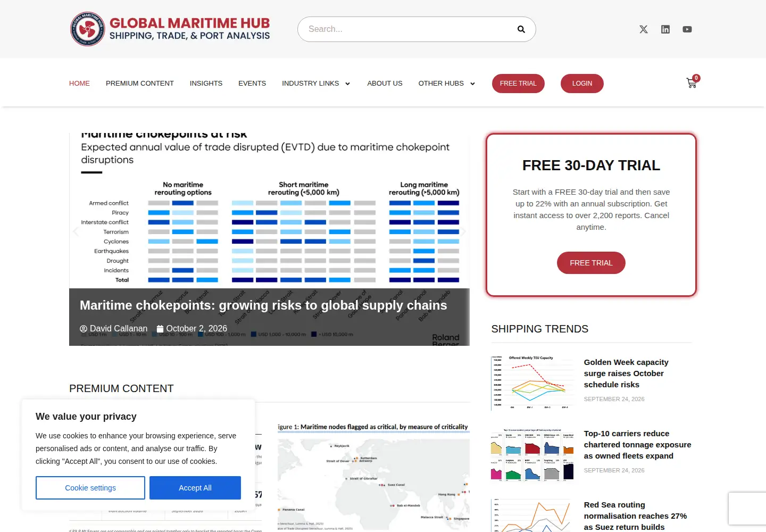Open the shopping cart icon
Image resolution: width=766 pixels, height=532 pixels.
tap(692, 82)
